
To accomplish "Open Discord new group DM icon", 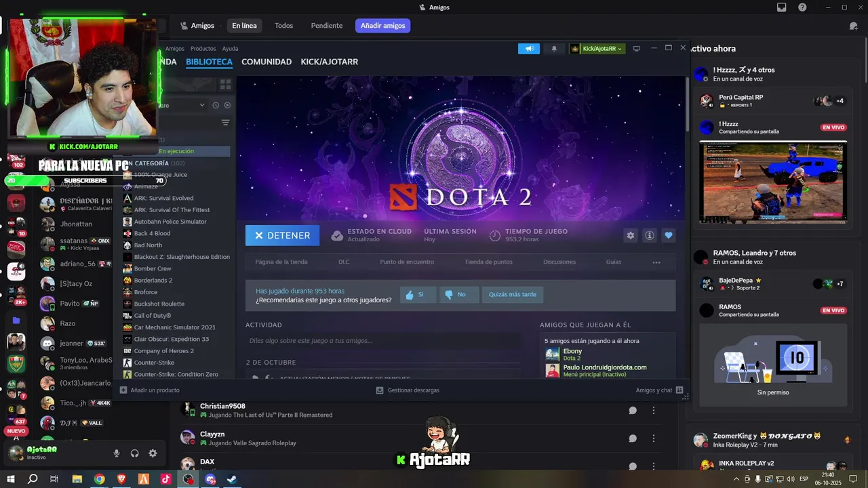I will tap(854, 26).
